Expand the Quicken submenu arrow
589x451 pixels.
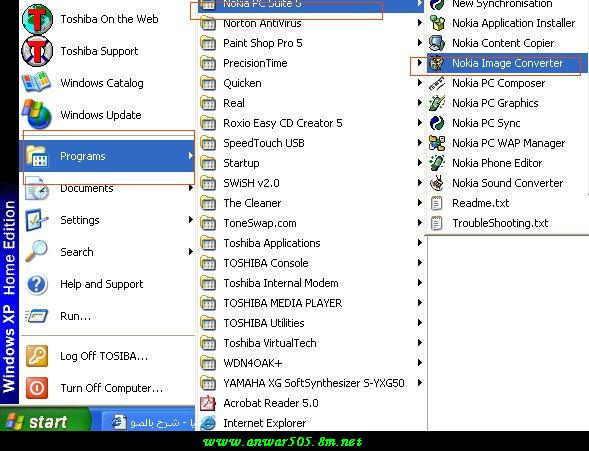click(x=419, y=83)
